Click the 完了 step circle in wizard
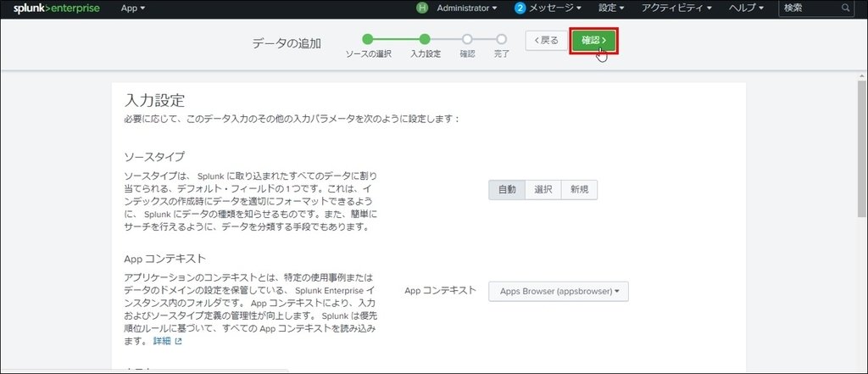 coord(502,38)
